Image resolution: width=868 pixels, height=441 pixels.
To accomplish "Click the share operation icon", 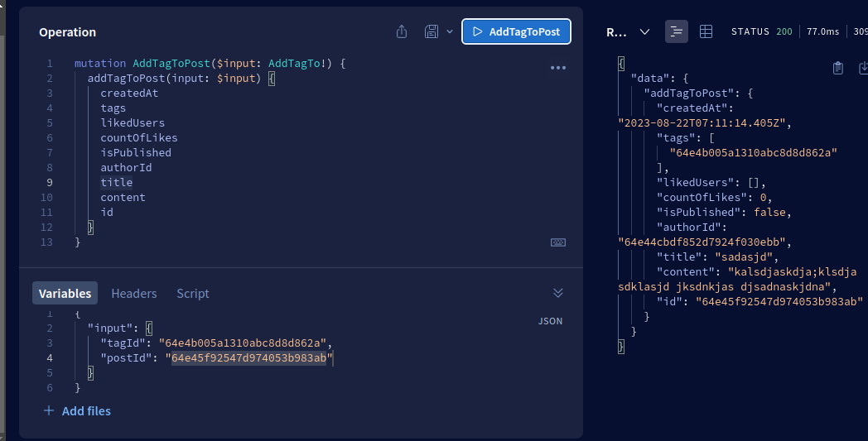I will (402, 31).
